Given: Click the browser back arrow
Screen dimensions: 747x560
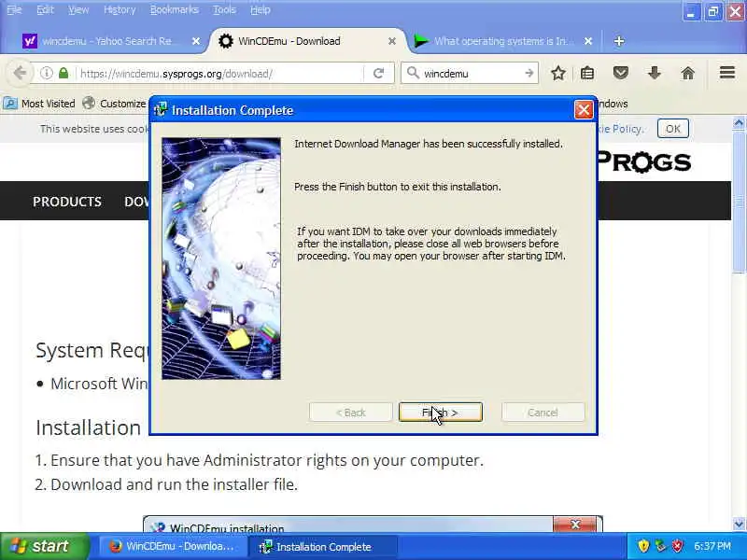Looking at the screenshot, I should (x=20, y=74).
